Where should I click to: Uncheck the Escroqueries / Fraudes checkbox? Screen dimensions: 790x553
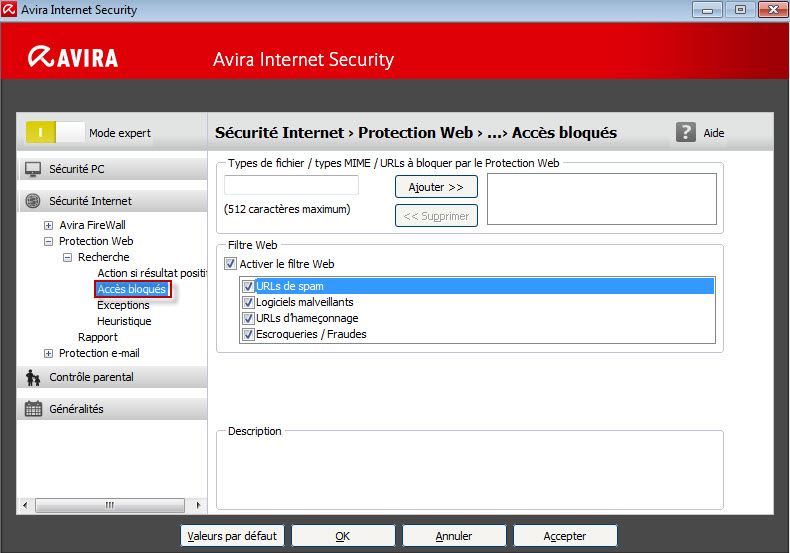pyautogui.click(x=248, y=334)
